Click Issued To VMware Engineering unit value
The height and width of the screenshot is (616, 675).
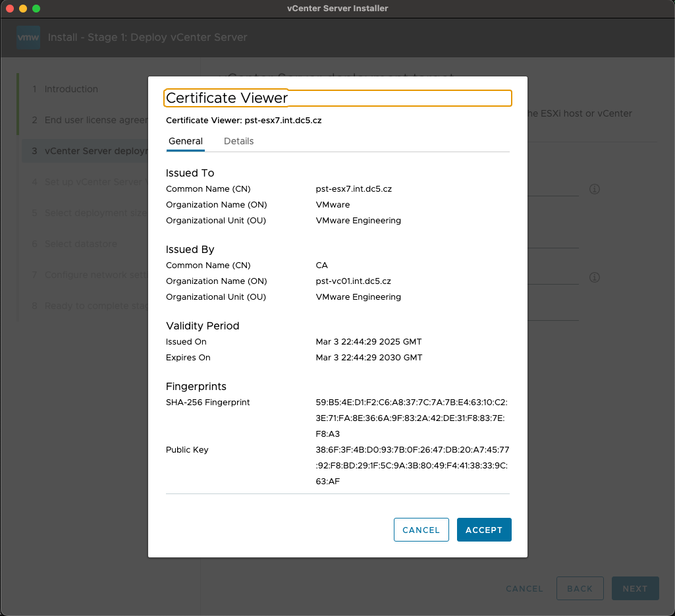pyautogui.click(x=358, y=221)
